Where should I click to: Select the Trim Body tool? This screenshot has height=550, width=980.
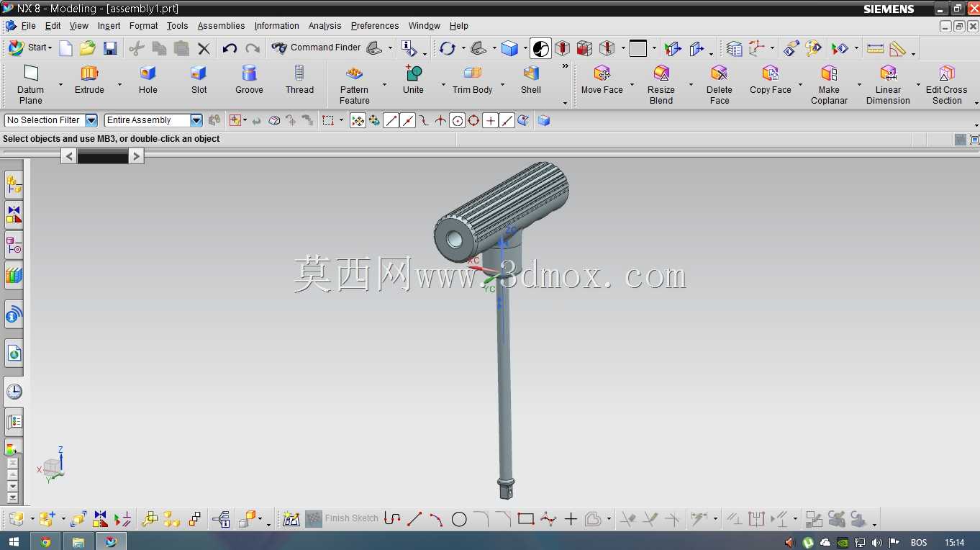(x=472, y=79)
